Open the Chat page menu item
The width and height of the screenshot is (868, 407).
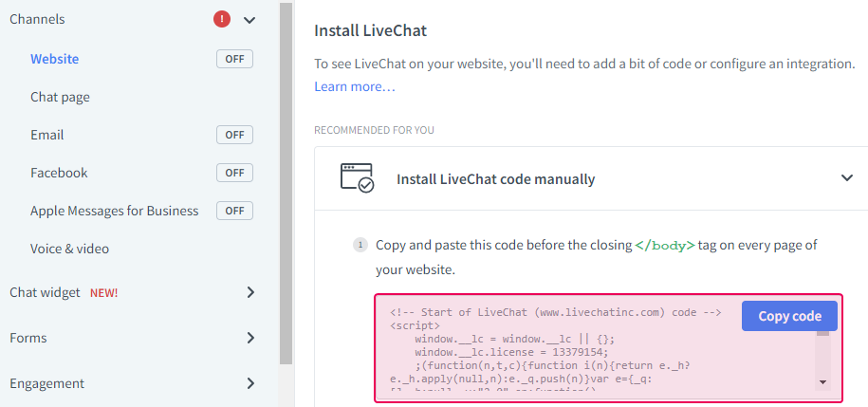pyautogui.click(x=60, y=97)
